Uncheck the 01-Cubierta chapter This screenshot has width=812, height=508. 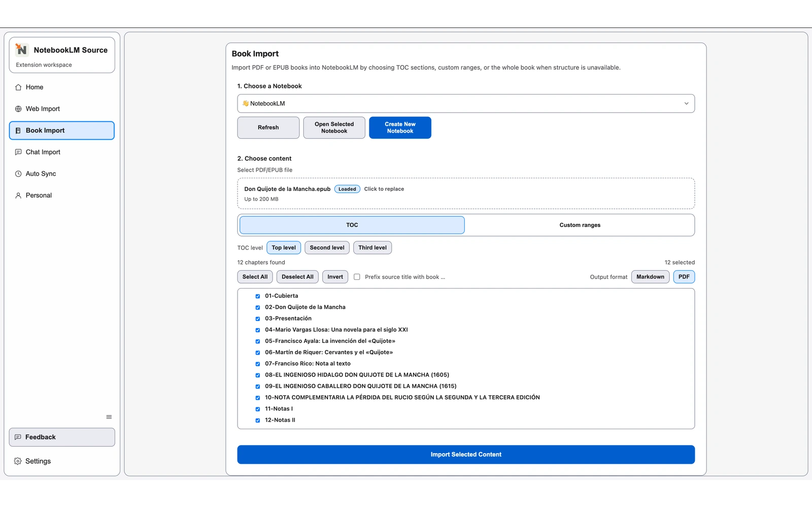pyautogui.click(x=258, y=296)
